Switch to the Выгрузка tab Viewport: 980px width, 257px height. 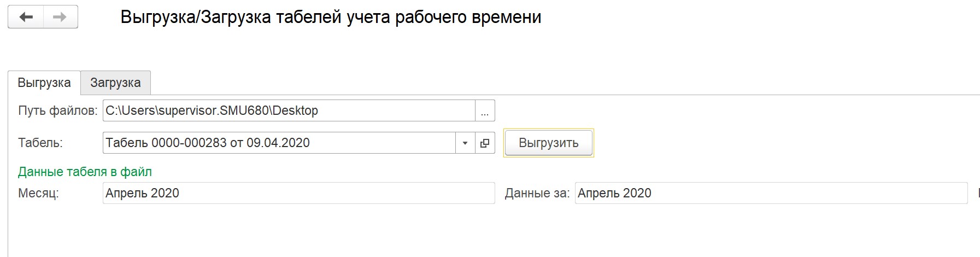coord(44,83)
